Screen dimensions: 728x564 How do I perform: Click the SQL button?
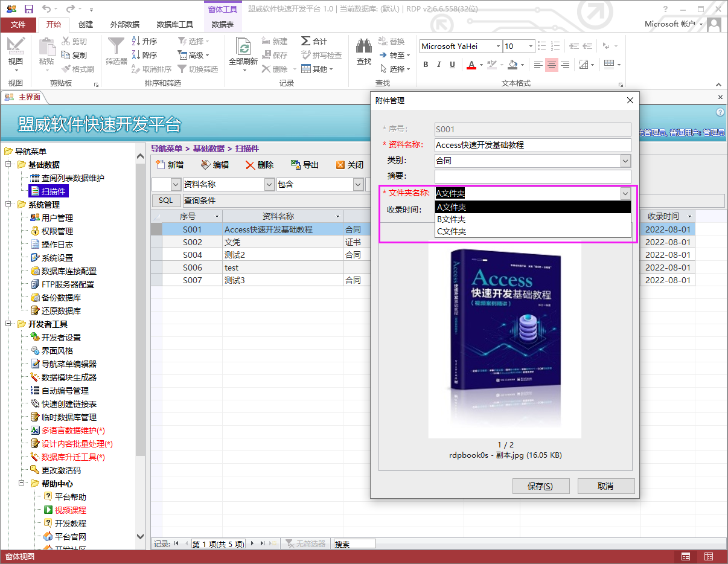tap(166, 200)
